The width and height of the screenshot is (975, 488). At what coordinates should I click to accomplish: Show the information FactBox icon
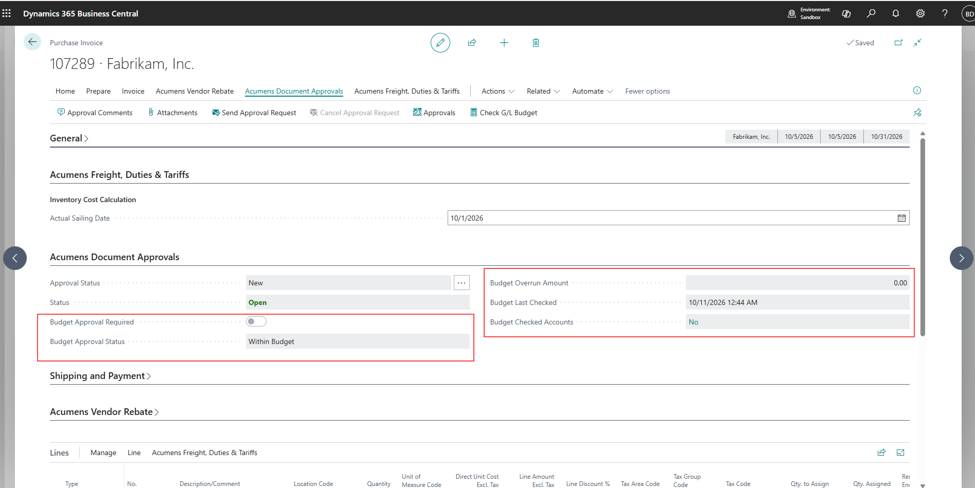pyautogui.click(x=917, y=91)
